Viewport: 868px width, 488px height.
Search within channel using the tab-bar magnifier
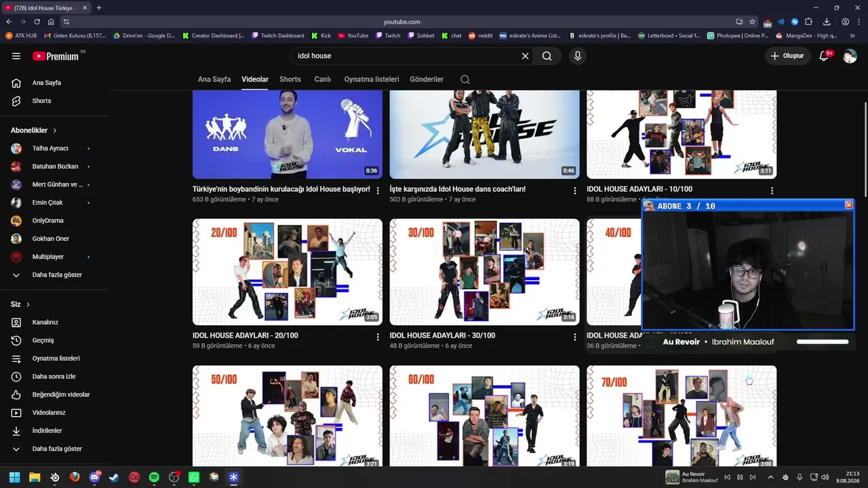click(465, 79)
